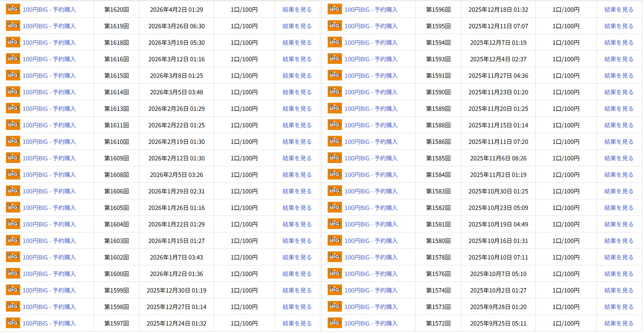View results for 第1603回
This screenshot has width=644, height=334.
point(297,241)
